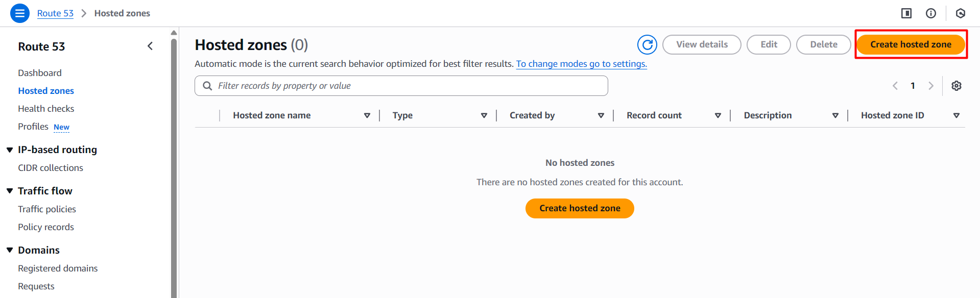Collapse the Domains section
This screenshot has height=298, width=980.
tap(10, 250)
